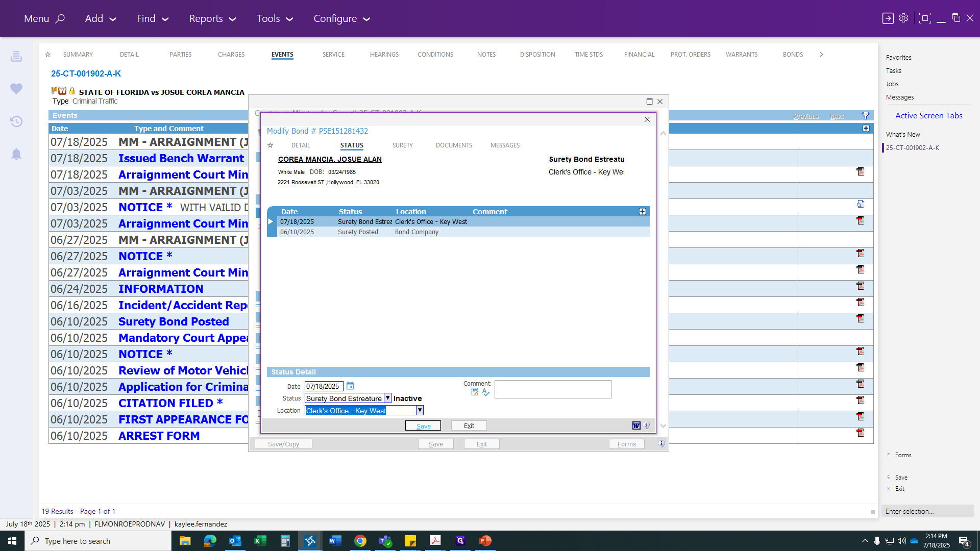This screenshot has width=980, height=551.
Task: Click Active Screen Tabs link
Action: point(928,116)
